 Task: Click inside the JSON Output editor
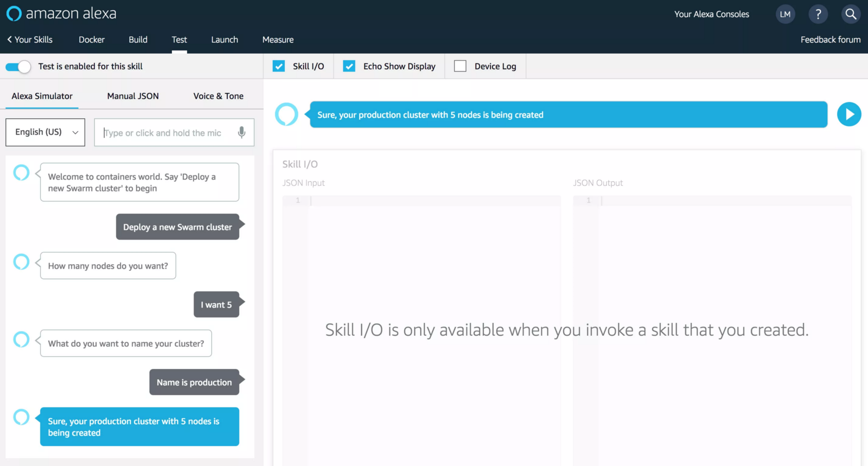712,330
